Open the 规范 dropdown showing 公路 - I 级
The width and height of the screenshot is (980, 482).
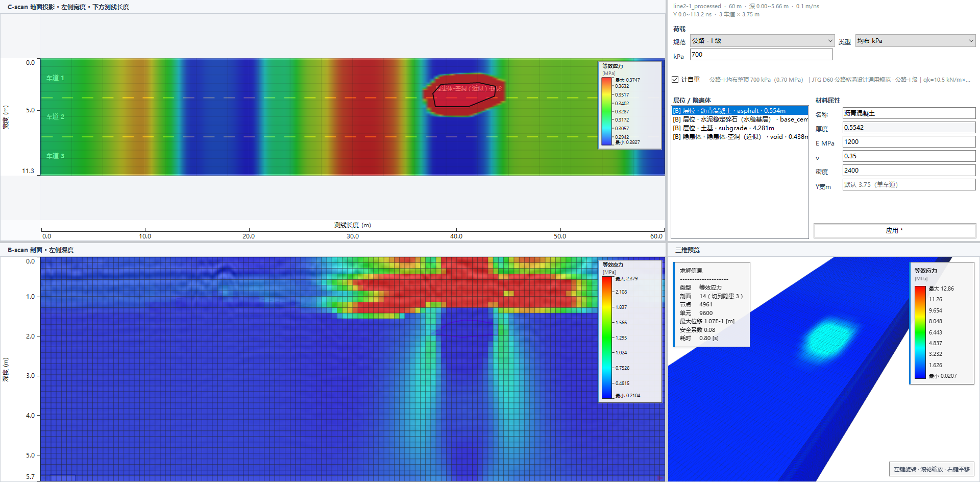coord(762,40)
